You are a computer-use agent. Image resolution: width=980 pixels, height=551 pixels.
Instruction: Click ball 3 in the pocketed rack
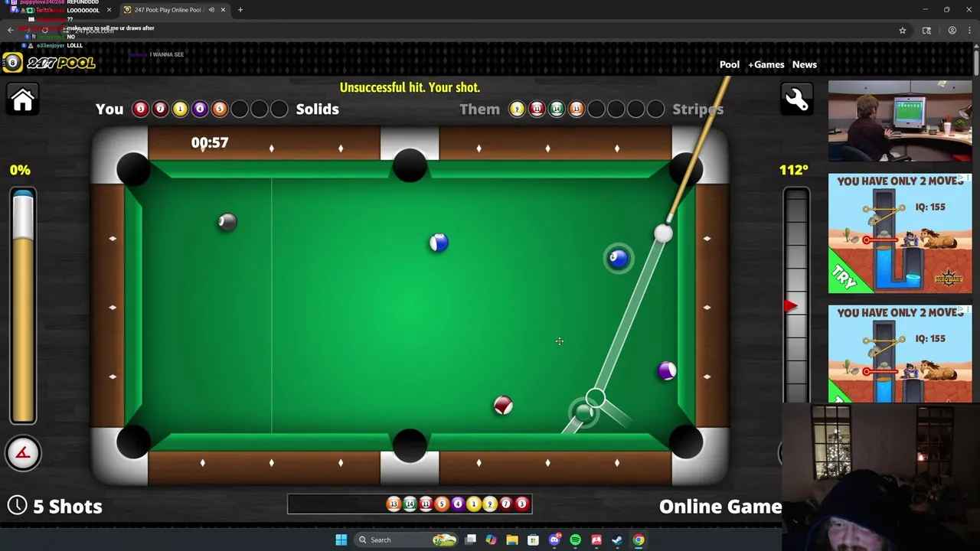pyautogui.click(x=522, y=504)
